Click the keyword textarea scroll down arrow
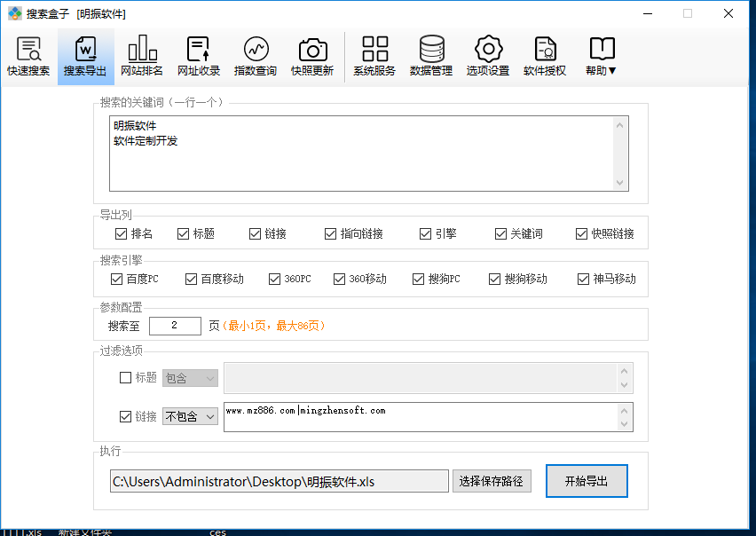Screen dimensions: 756x536 (620, 184)
